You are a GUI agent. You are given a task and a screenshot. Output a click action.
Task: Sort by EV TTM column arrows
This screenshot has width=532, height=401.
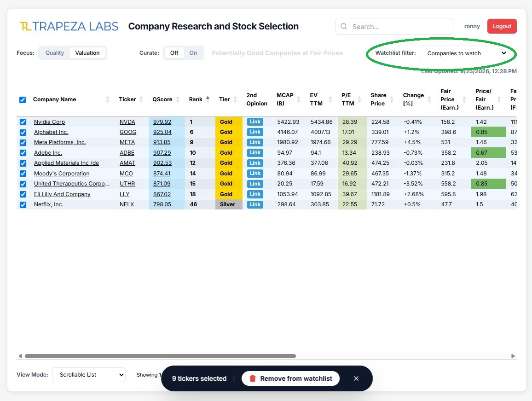330,99
